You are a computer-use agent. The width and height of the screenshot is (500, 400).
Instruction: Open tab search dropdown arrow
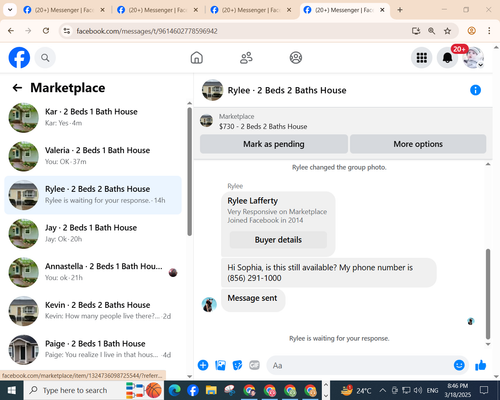click(10, 10)
